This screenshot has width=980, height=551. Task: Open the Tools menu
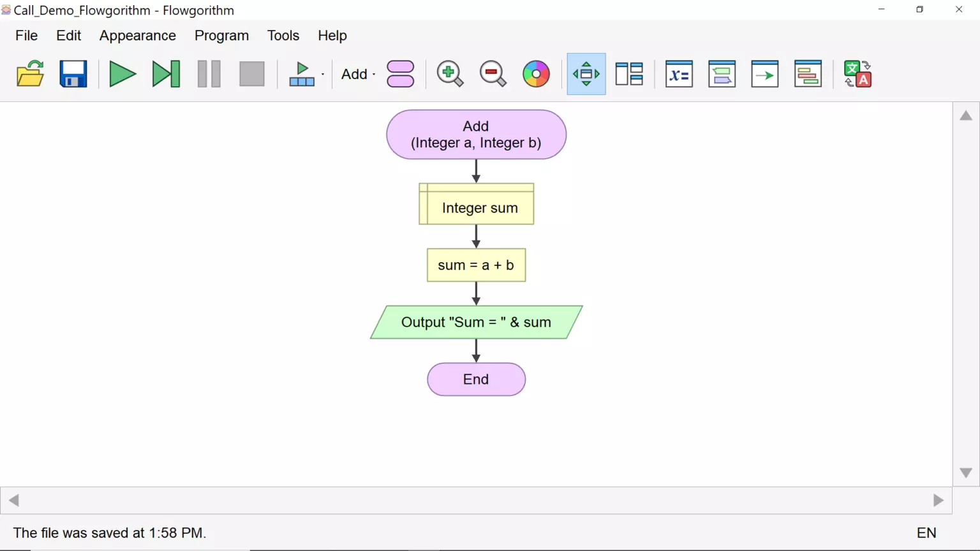283,36
